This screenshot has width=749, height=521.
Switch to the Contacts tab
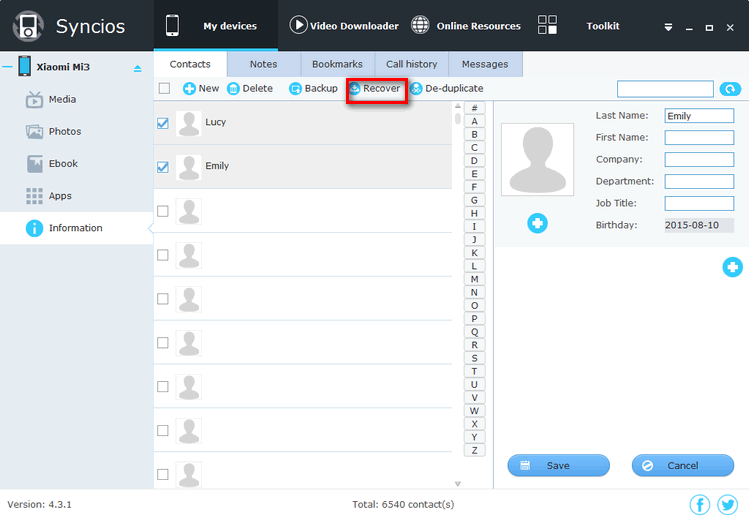pyautogui.click(x=190, y=64)
